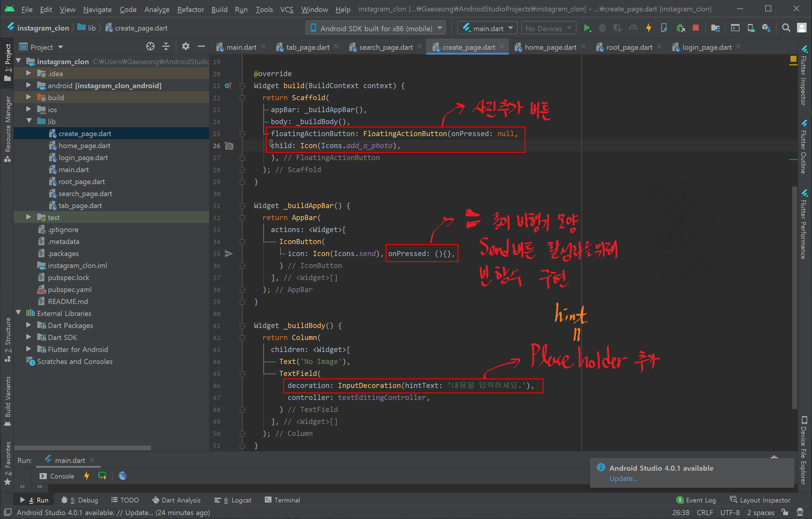
Task: Open the AVD Manager icon
Action: tap(751, 28)
